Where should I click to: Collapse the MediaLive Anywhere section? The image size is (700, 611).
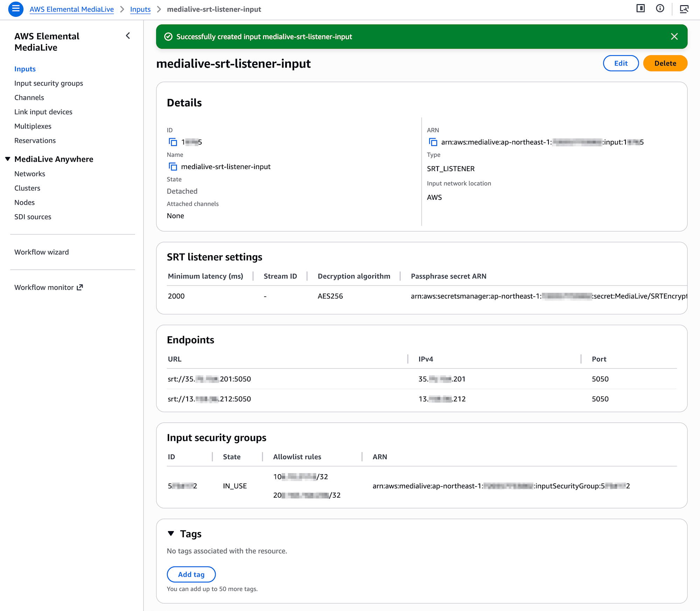(8, 159)
